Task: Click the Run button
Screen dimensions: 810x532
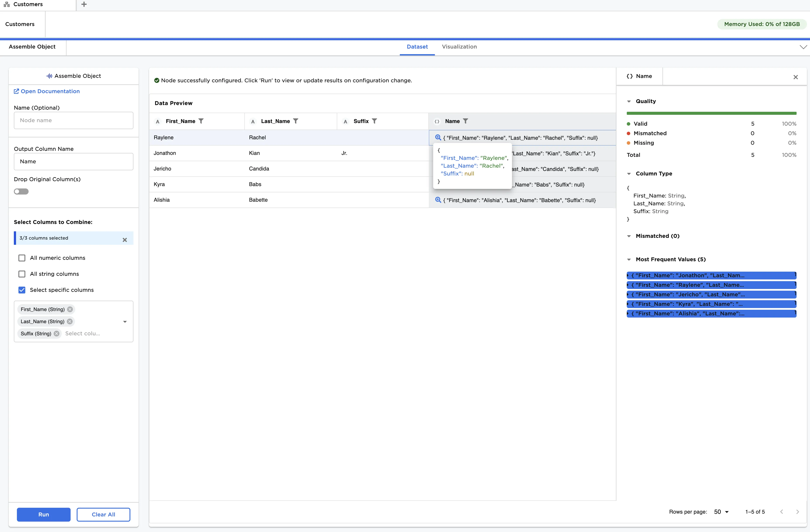Action: [43, 515]
